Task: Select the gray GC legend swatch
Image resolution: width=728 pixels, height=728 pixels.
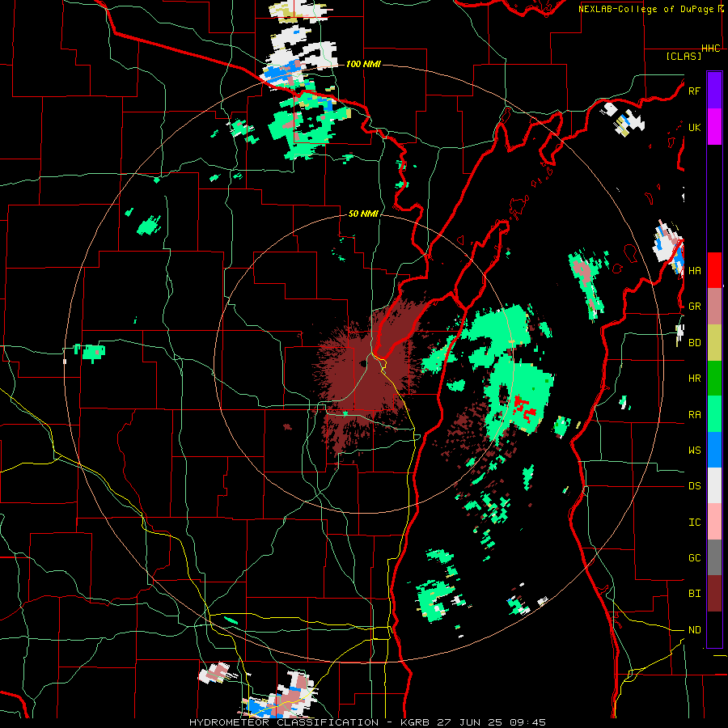Action: (x=714, y=557)
